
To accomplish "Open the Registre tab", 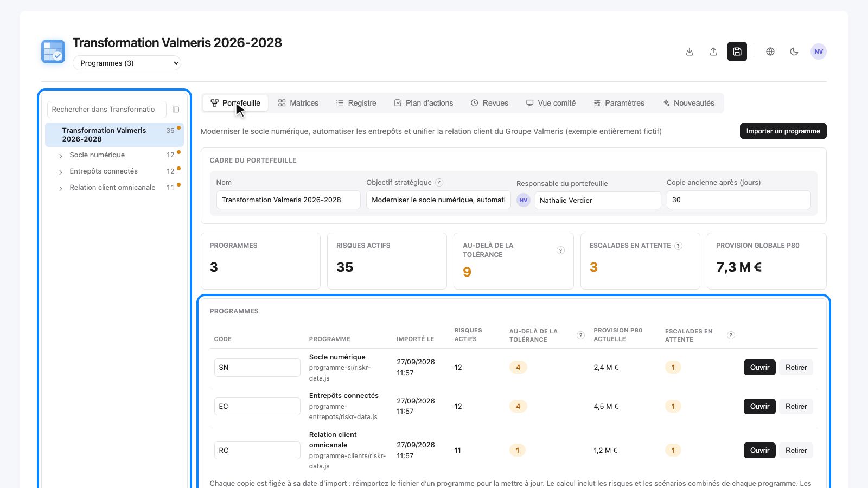I will 356,103.
